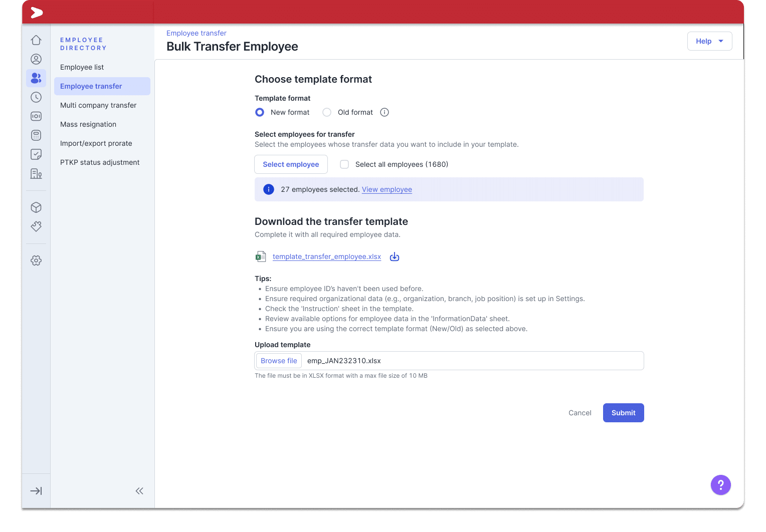The width and height of the screenshot is (766, 532).
Task: Open the settings gear icon
Action: coord(36,260)
